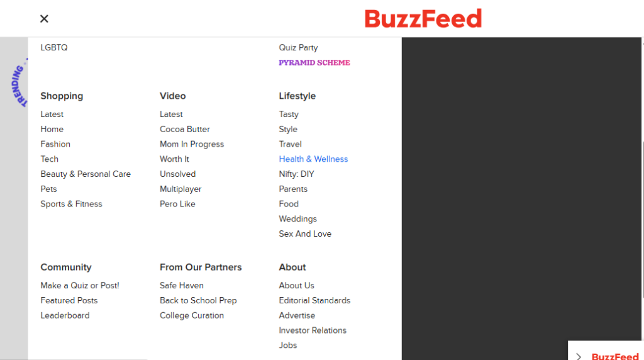Select Beauty & Personal Care

pos(86,174)
